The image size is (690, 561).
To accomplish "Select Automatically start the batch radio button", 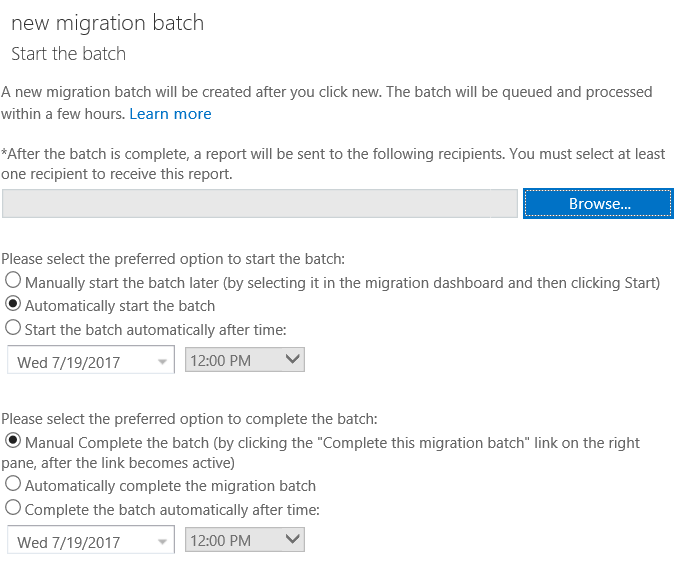I will coord(14,305).
